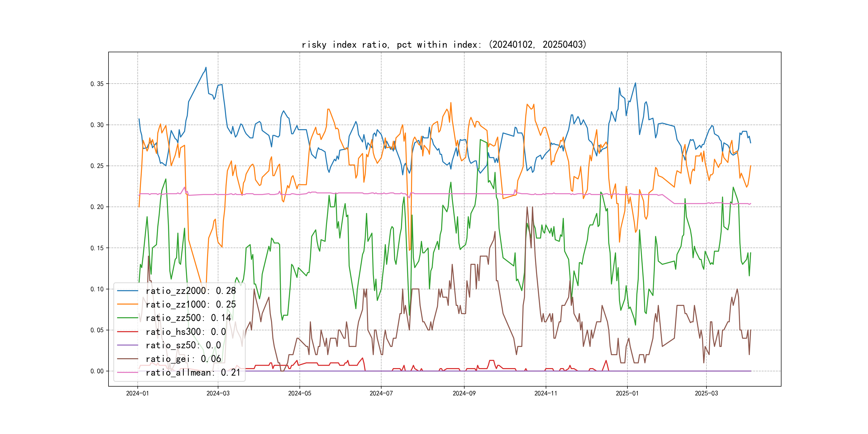Click the orange line swatch in legend

(x=127, y=304)
